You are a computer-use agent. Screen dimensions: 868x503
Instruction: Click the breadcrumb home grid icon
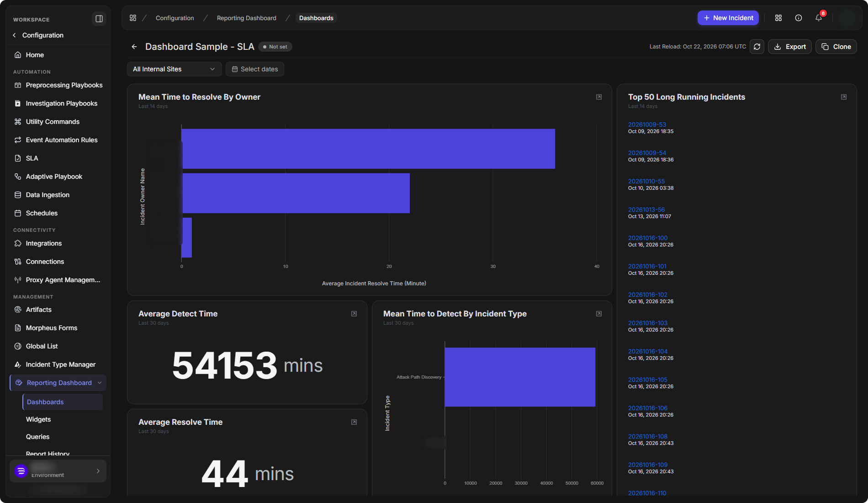tap(133, 18)
